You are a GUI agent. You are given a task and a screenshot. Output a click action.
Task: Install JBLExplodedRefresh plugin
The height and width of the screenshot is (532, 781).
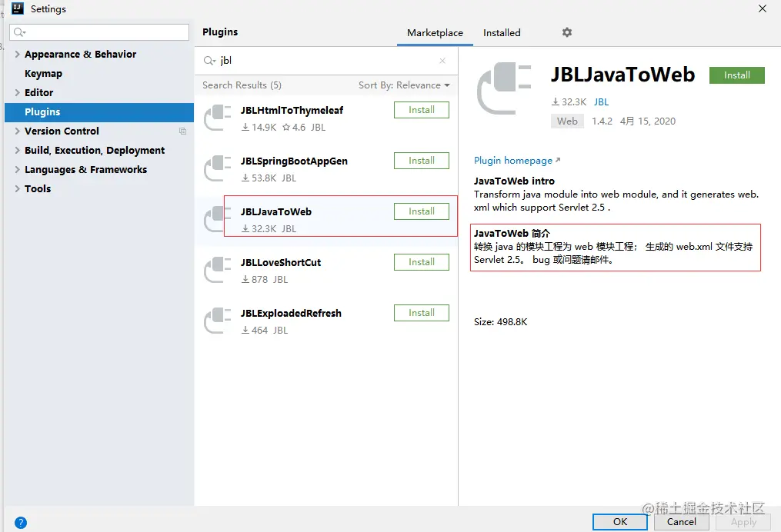pyautogui.click(x=422, y=313)
